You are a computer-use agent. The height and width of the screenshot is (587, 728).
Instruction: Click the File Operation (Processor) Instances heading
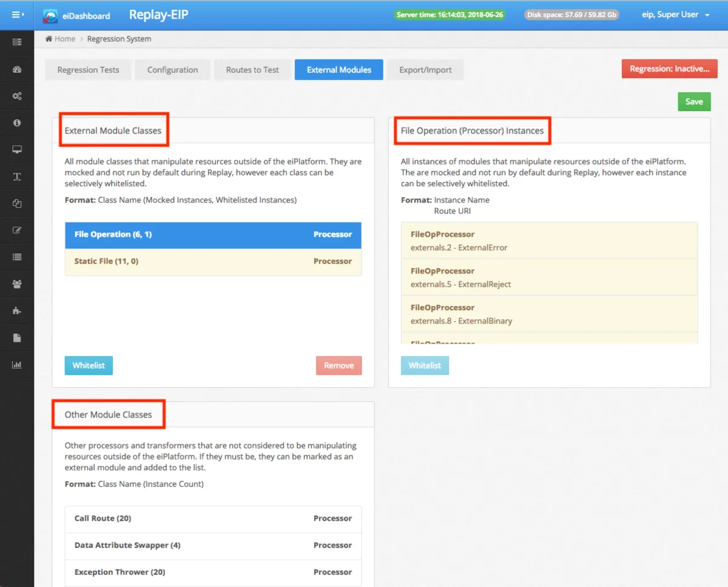(x=473, y=131)
